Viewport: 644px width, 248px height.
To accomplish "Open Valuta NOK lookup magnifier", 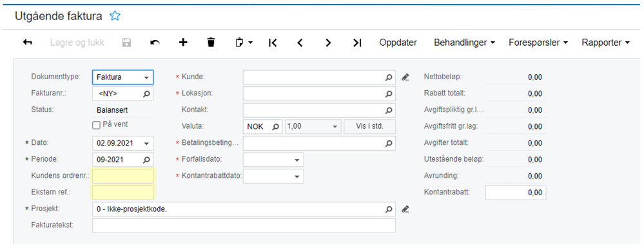I will coord(276,126).
